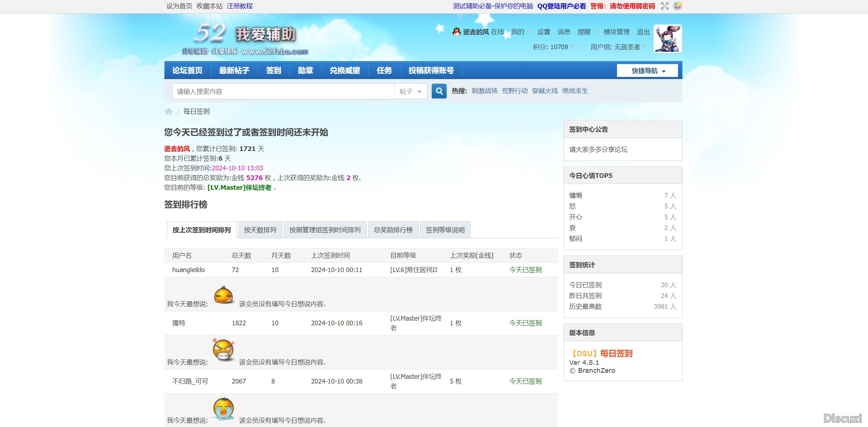Open 兑换威望 in the navigation bar
Viewport: 868px width, 427px height.
[345, 70]
